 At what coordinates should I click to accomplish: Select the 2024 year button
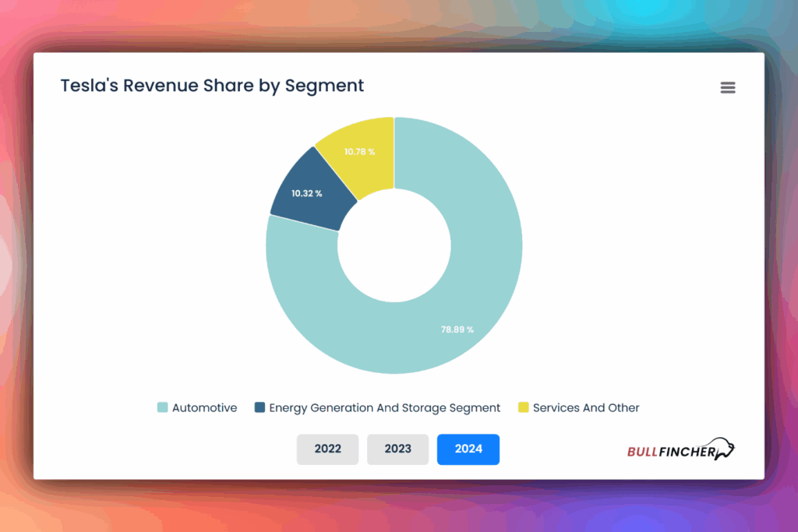click(468, 449)
